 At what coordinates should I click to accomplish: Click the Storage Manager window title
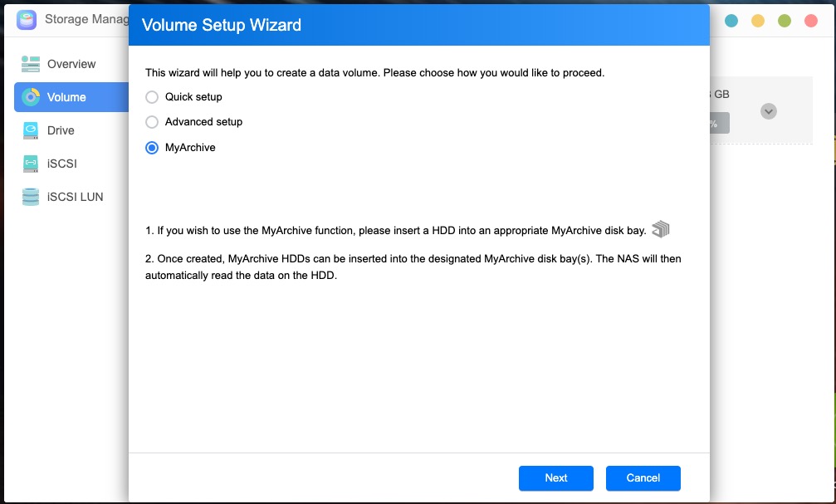pos(87,19)
